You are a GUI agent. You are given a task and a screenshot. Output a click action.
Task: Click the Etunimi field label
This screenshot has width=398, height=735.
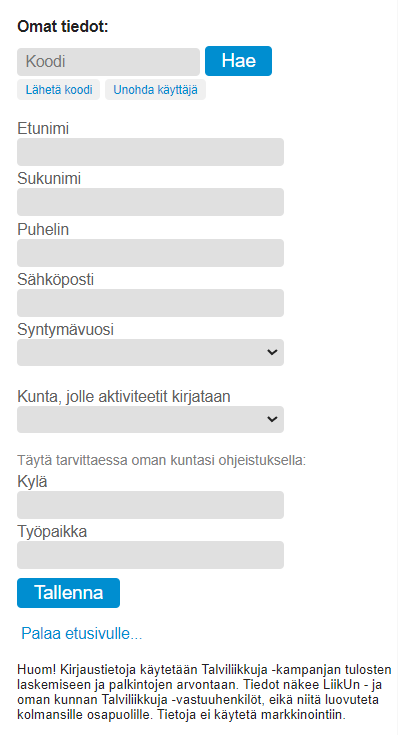(x=43, y=128)
